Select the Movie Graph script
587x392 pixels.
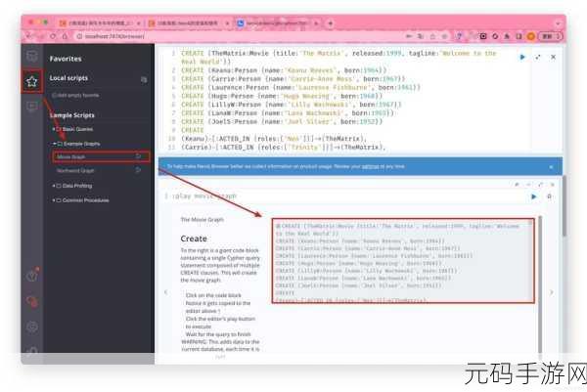(101, 156)
